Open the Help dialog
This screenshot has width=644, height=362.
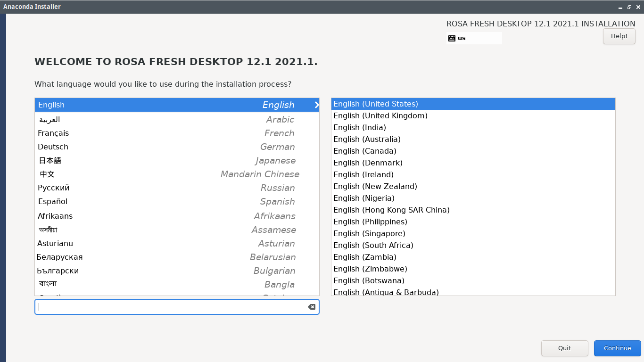click(619, 36)
